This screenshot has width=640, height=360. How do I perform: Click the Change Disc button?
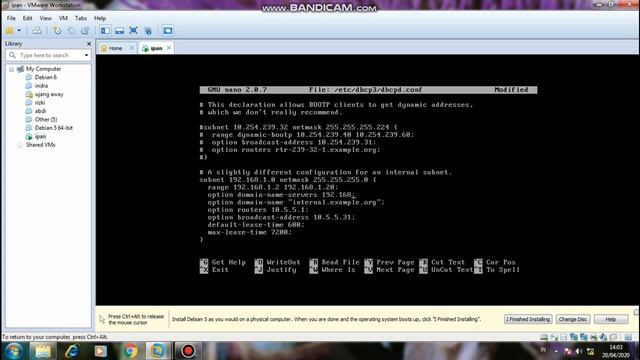[x=573, y=319]
